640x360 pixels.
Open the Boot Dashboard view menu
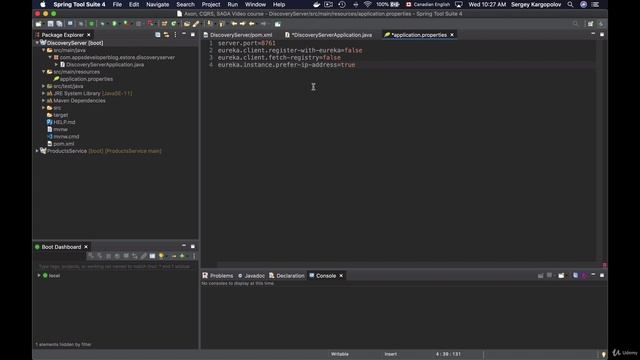tap(194, 256)
